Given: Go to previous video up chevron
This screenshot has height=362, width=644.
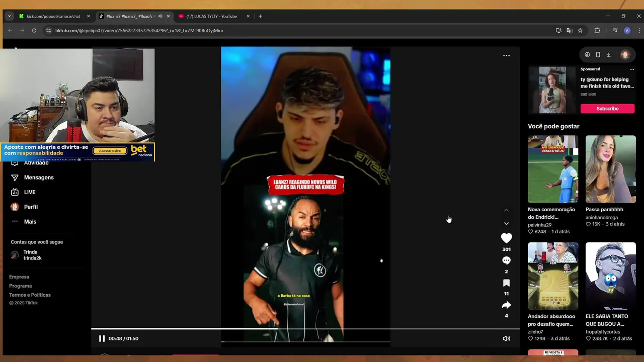Looking at the screenshot, I should pyautogui.click(x=506, y=210).
